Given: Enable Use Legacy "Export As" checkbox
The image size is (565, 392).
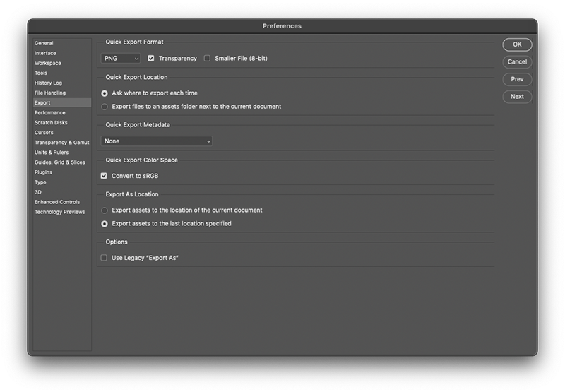Looking at the screenshot, I should click(x=105, y=258).
